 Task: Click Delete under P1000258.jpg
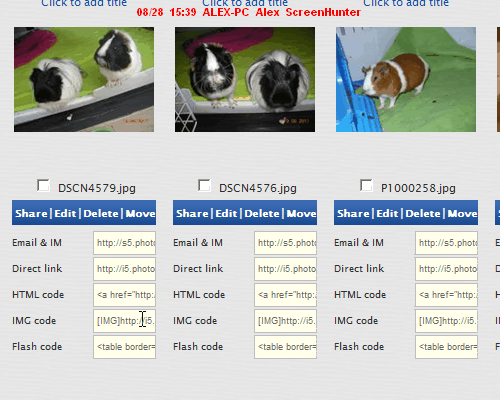[x=423, y=213]
